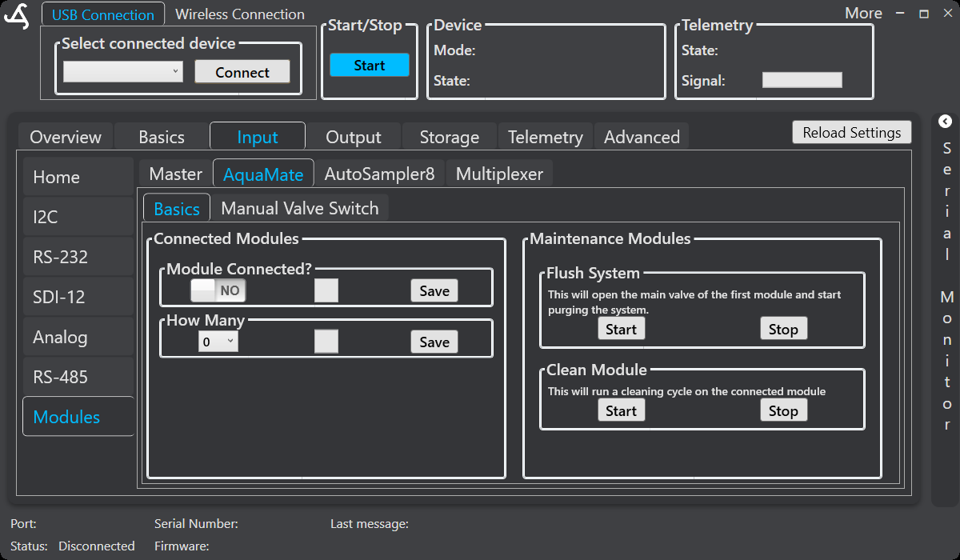The image size is (960, 560).
Task: Open RS-485 in sidebar
Action: [78, 377]
